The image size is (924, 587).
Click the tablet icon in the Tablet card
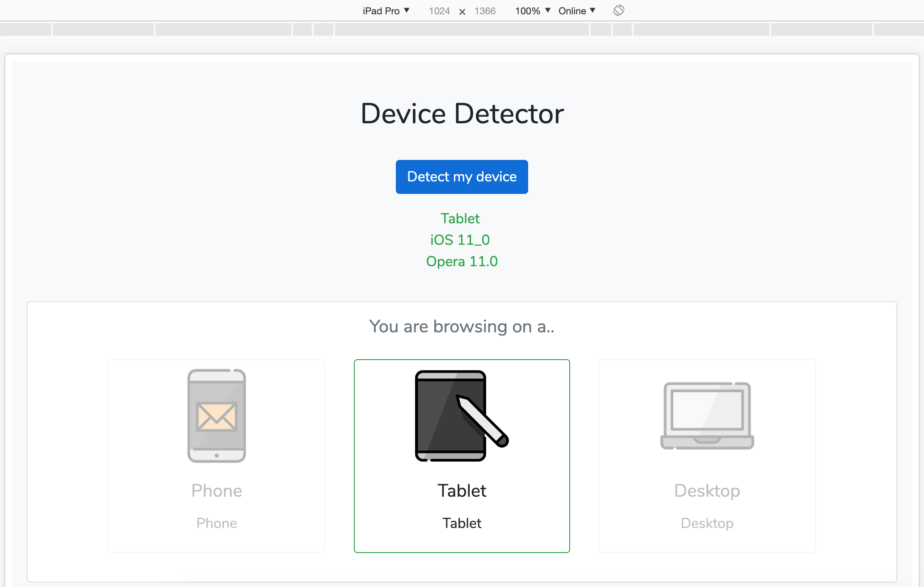pos(451,415)
